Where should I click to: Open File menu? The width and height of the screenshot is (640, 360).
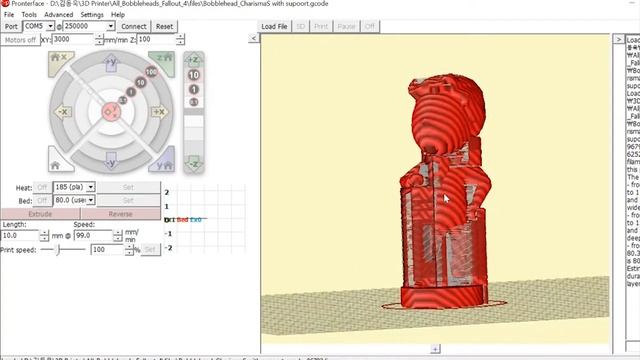(x=9, y=14)
